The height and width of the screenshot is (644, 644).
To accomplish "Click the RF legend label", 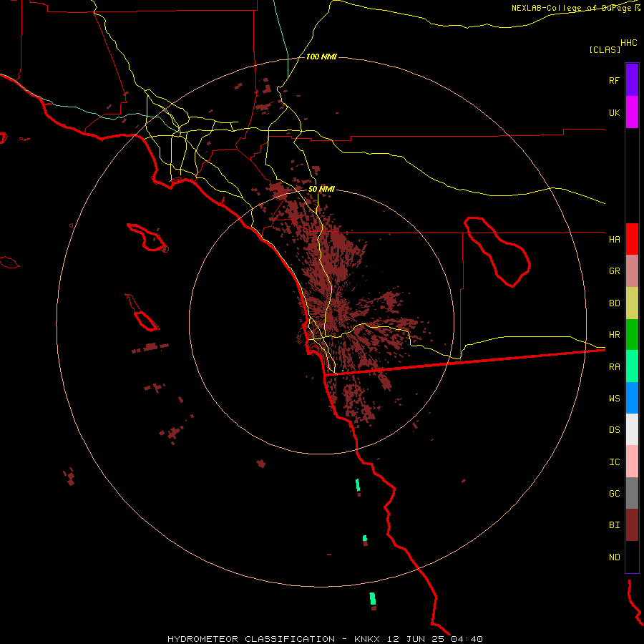I will pyautogui.click(x=614, y=80).
